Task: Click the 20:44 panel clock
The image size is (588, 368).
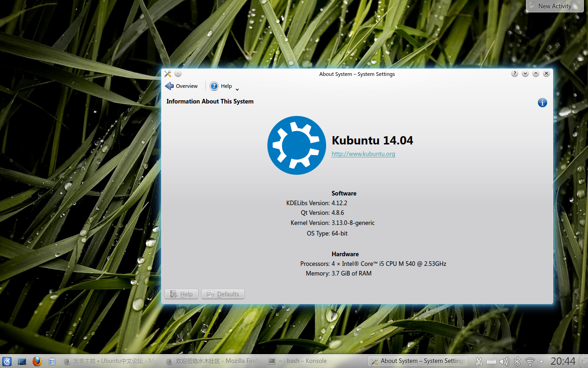Action: coord(563,362)
